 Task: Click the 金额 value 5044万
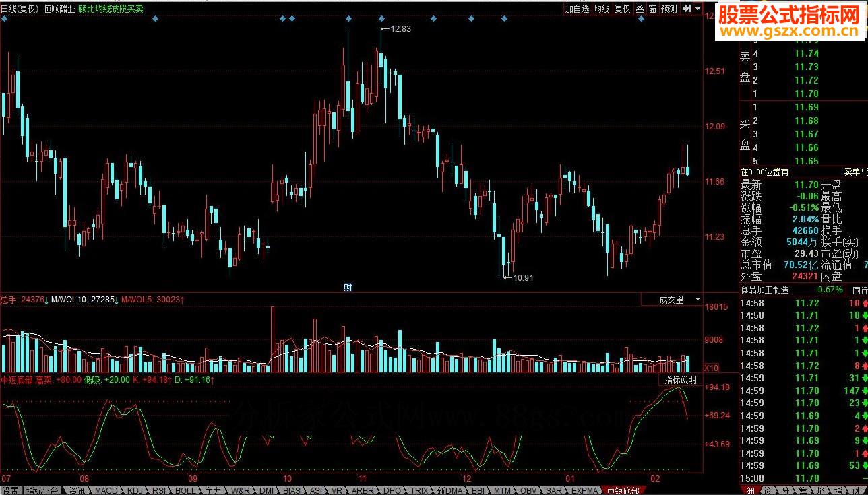pyautogui.click(x=803, y=242)
